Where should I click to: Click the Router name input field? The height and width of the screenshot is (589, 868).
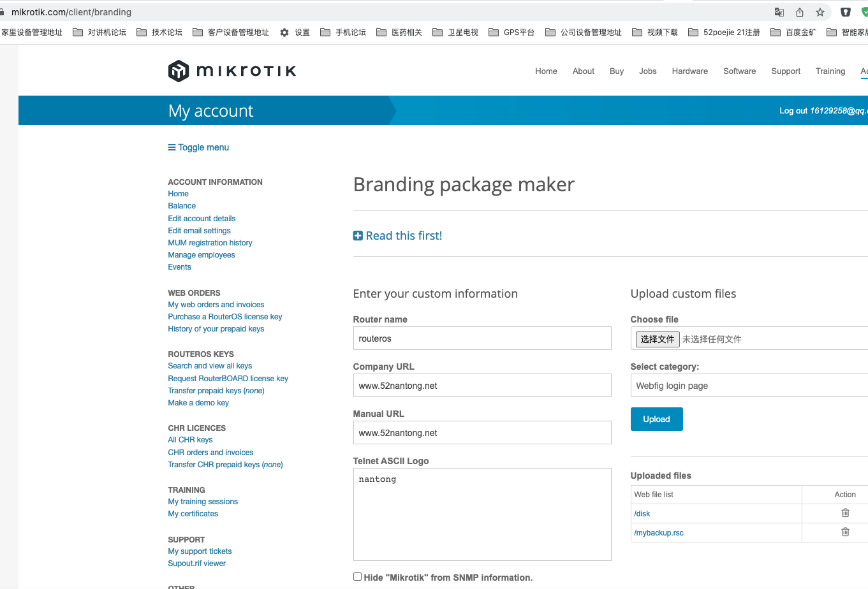click(x=482, y=338)
